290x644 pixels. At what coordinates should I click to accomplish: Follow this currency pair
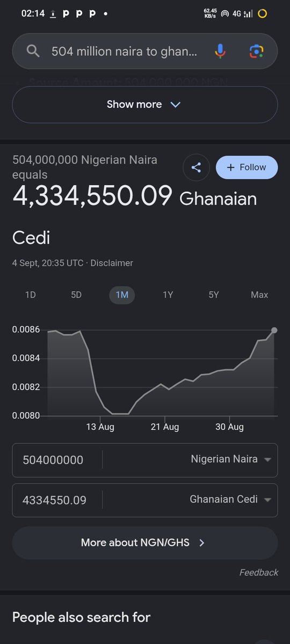pos(247,167)
